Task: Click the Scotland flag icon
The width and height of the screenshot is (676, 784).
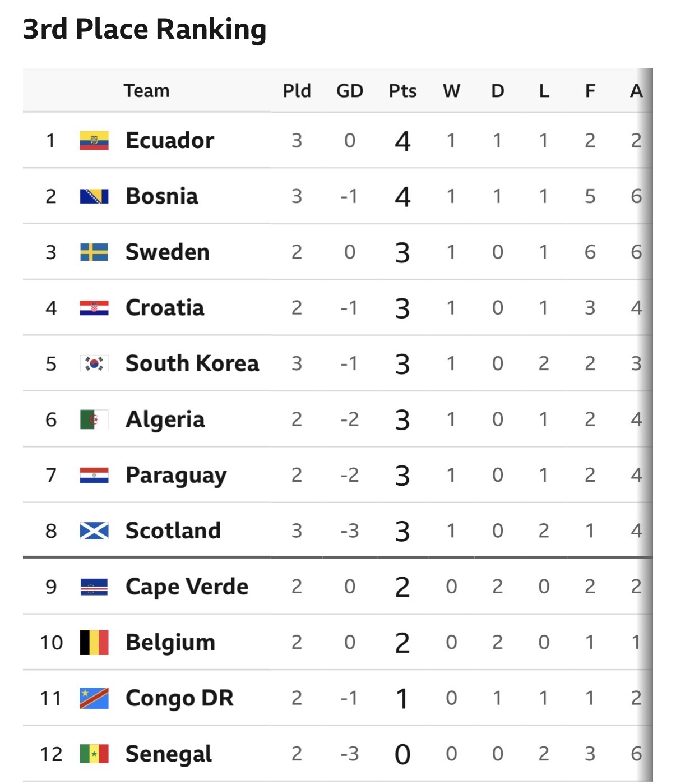Action: [x=94, y=531]
